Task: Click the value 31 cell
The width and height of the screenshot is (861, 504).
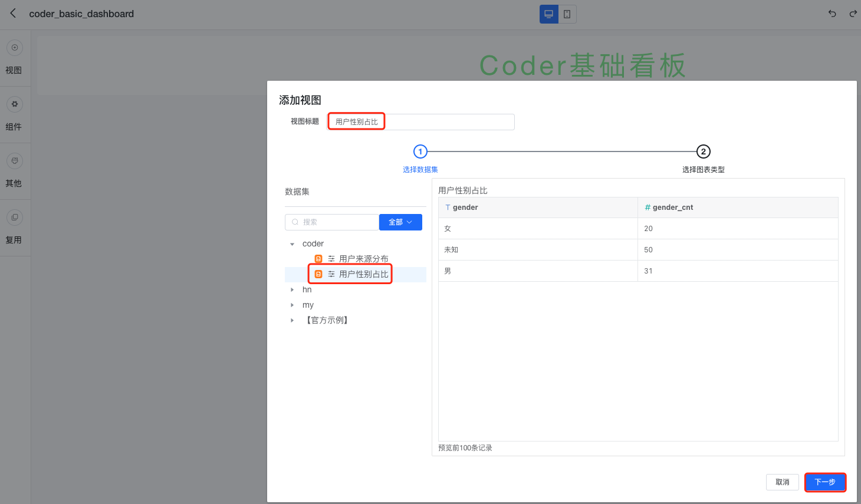Action: 738,271
